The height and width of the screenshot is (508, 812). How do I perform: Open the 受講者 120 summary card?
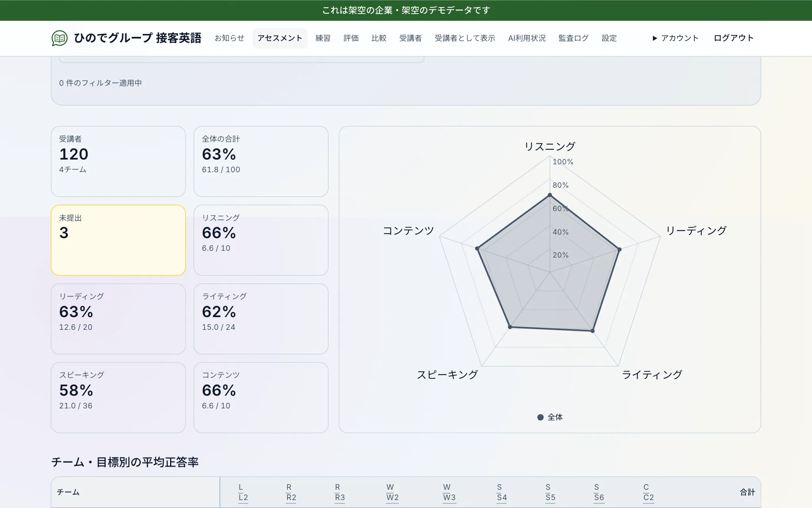click(118, 161)
